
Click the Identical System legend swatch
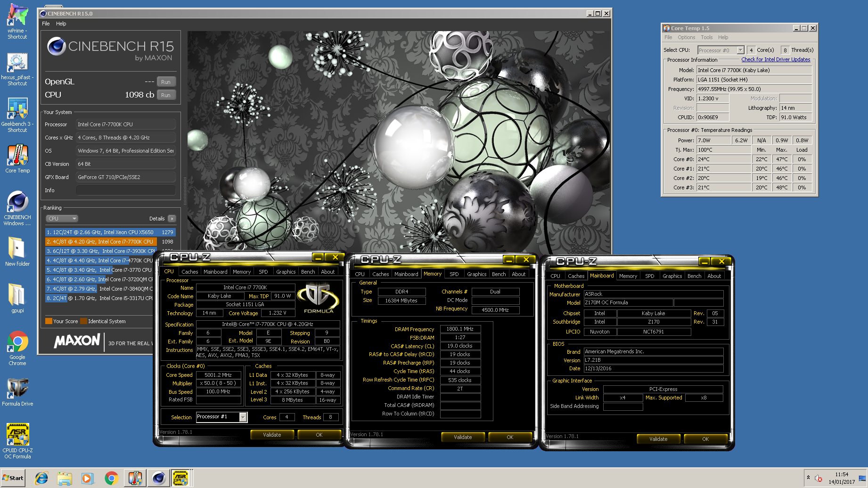click(x=83, y=321)
